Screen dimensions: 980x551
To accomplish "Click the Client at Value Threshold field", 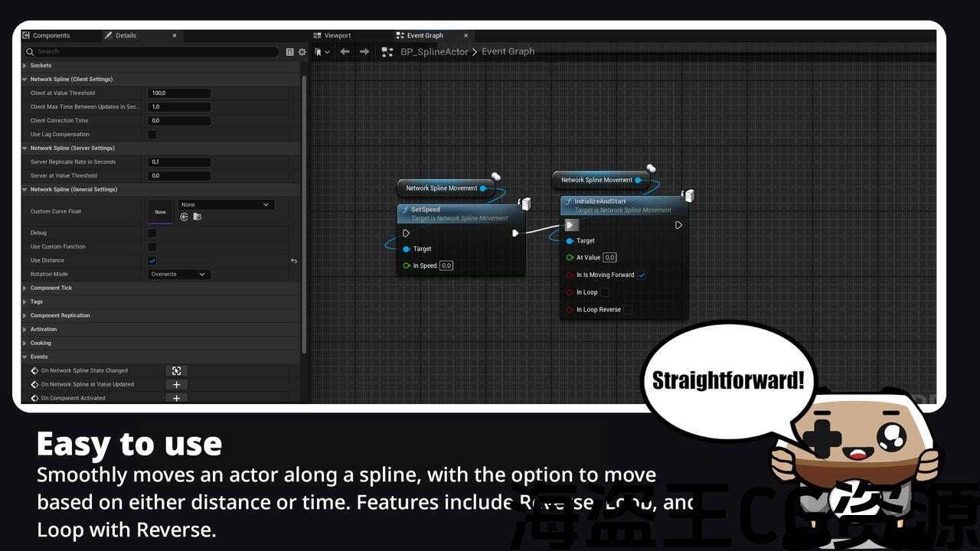I will 178,93.
